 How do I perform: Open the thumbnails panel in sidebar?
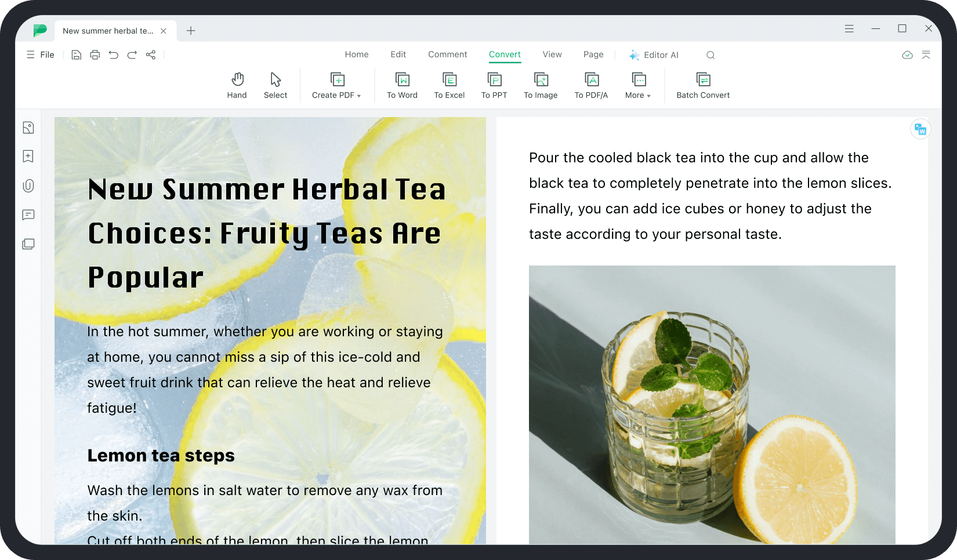click(x=28, y=128)
